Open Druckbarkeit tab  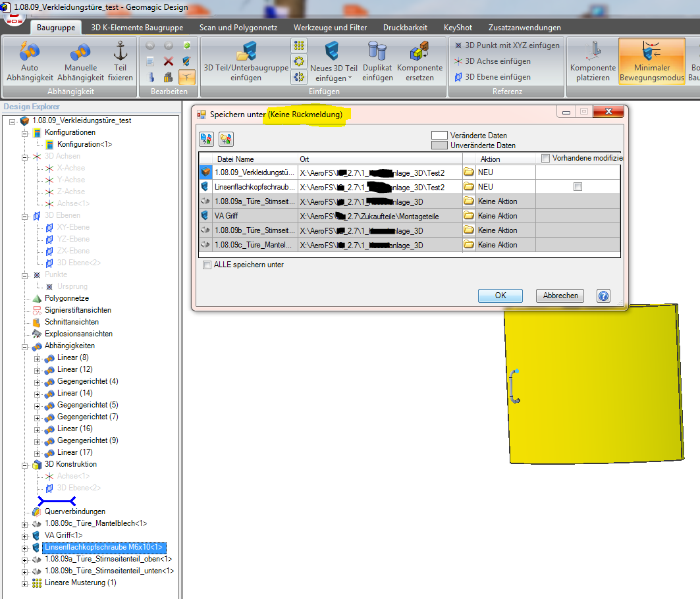coord(405,28)
